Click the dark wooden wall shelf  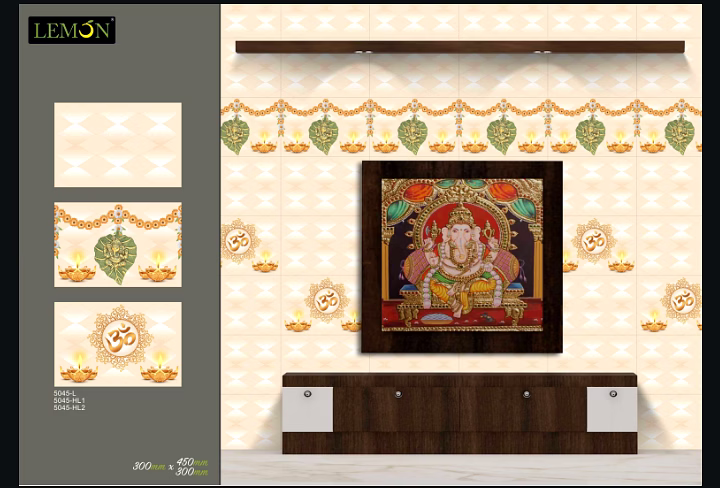point(460,47)
